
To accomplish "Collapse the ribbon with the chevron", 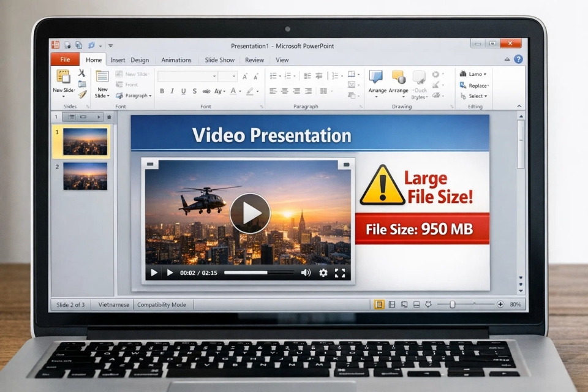I will coord(506,59).
